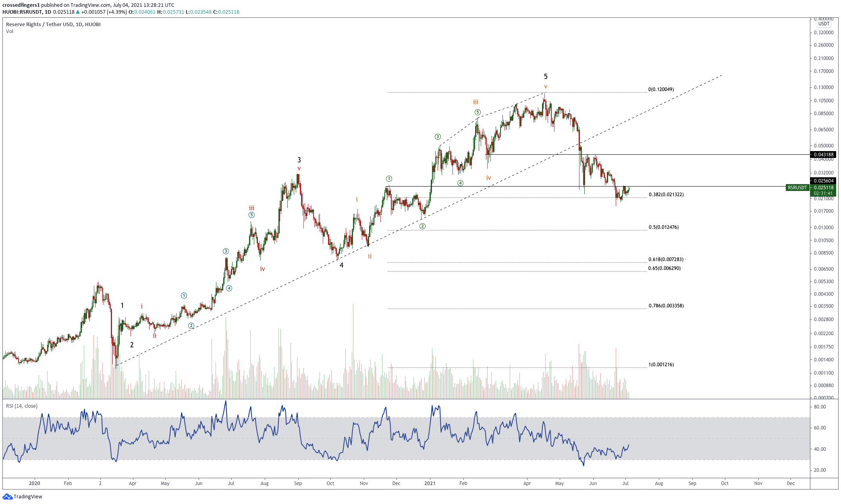Click the HUOBI:RSRUSDT, 1D header text
This screenshot has height=504, width=841.
pos(27,12)
